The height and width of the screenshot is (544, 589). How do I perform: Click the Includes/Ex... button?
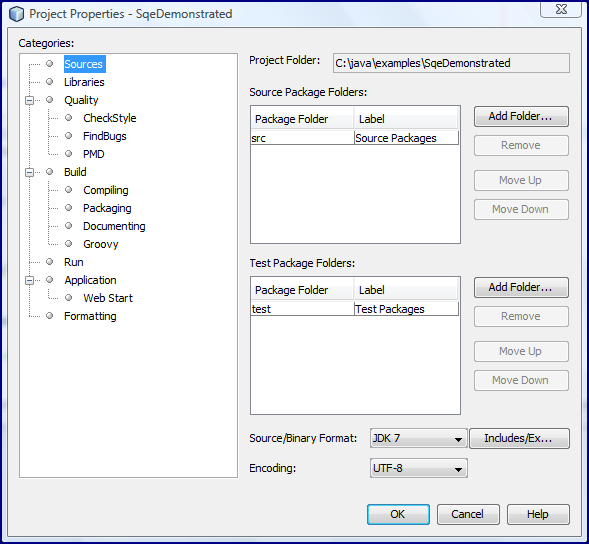pyautogui.click(x=520, y=438)
